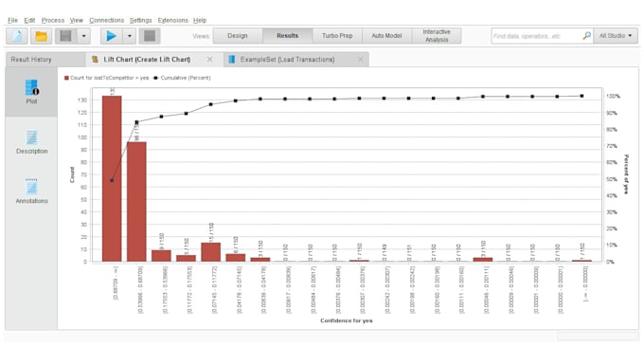Screen dimensions: 644x346
Task: Close the ExampleSet tab
Action: tap(360, 60)
